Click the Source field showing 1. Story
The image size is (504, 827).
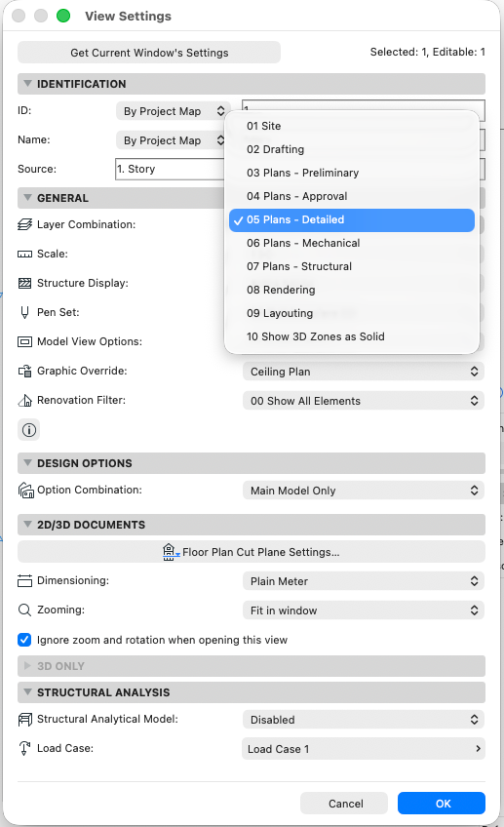[170, 170]
